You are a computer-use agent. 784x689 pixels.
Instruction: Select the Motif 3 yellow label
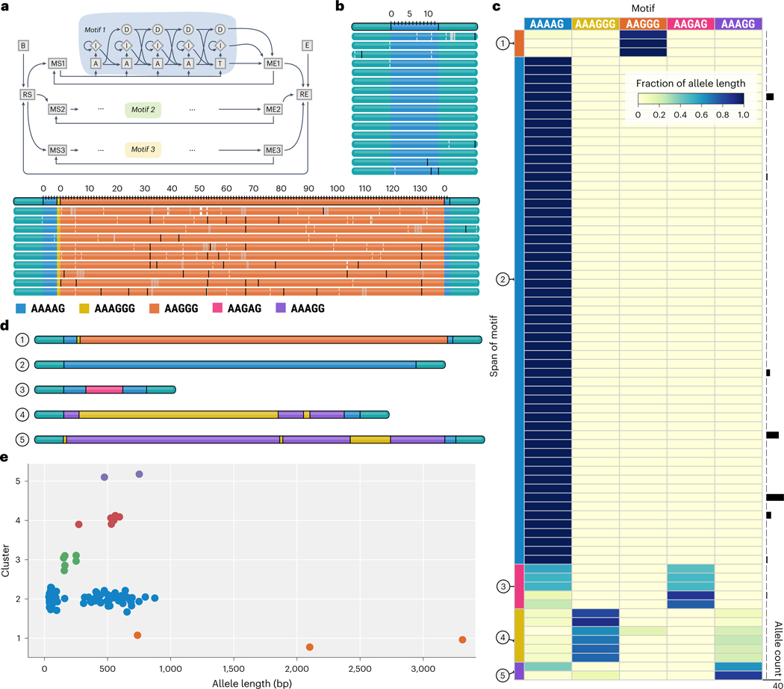[x=143, y=149]
